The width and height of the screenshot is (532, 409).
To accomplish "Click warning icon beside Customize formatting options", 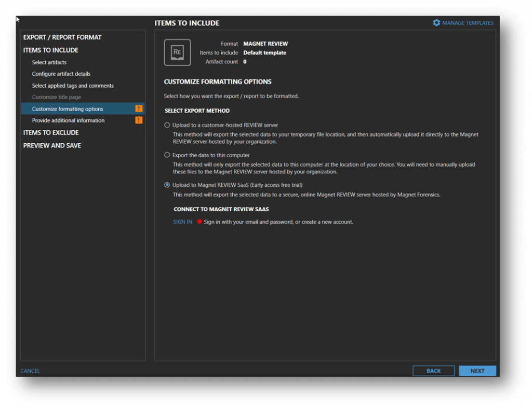I will click(139, 109).
